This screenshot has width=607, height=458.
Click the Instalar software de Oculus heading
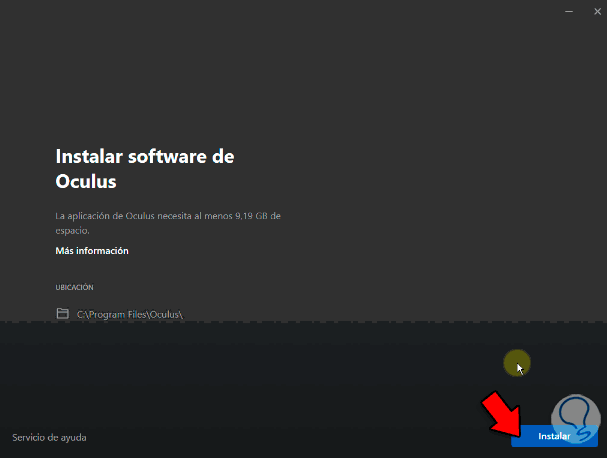pyautogui.click(x=145, y=169)
